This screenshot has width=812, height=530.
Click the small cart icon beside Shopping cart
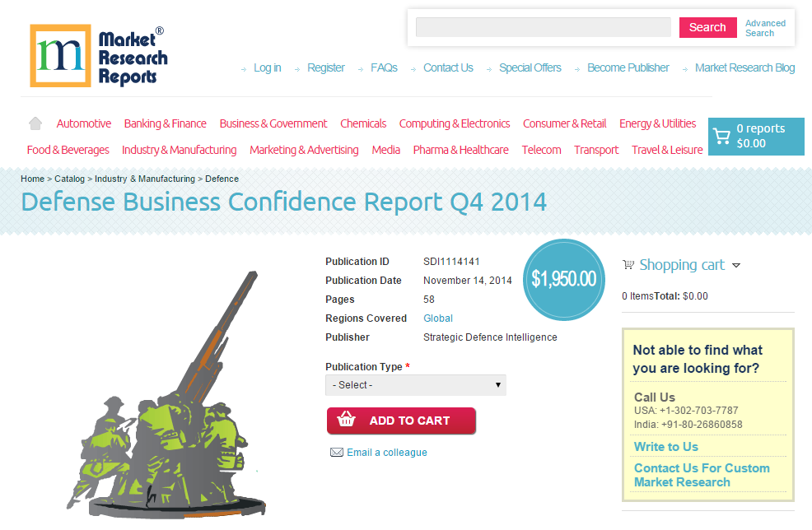[628, 265]
